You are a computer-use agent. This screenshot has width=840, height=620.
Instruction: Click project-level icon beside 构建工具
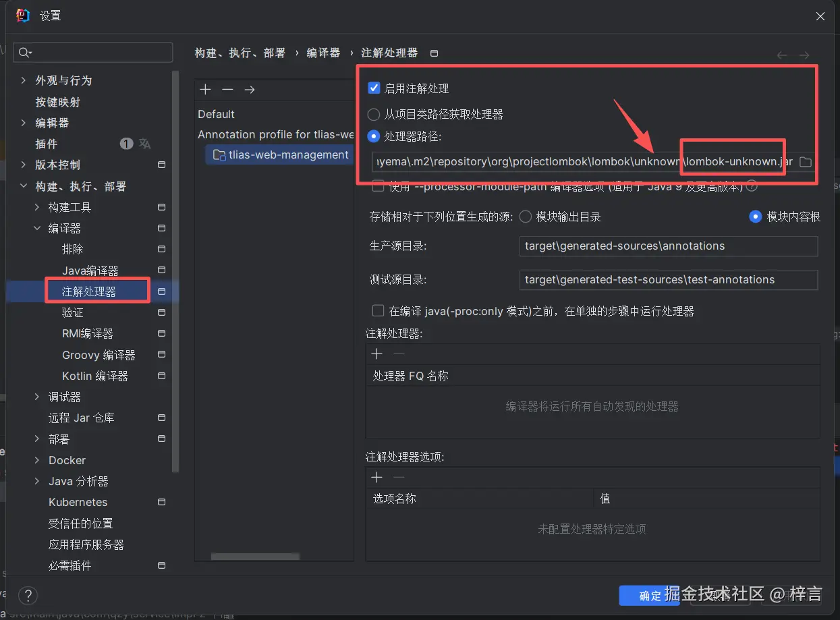161,207
